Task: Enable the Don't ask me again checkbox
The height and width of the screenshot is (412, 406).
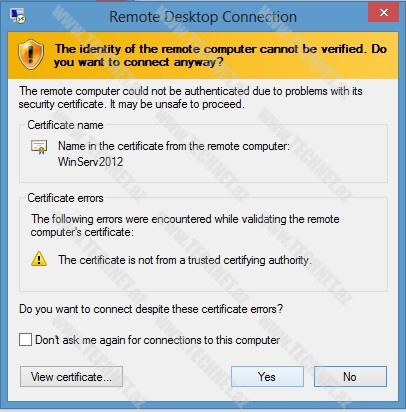Action: [25, 340]
